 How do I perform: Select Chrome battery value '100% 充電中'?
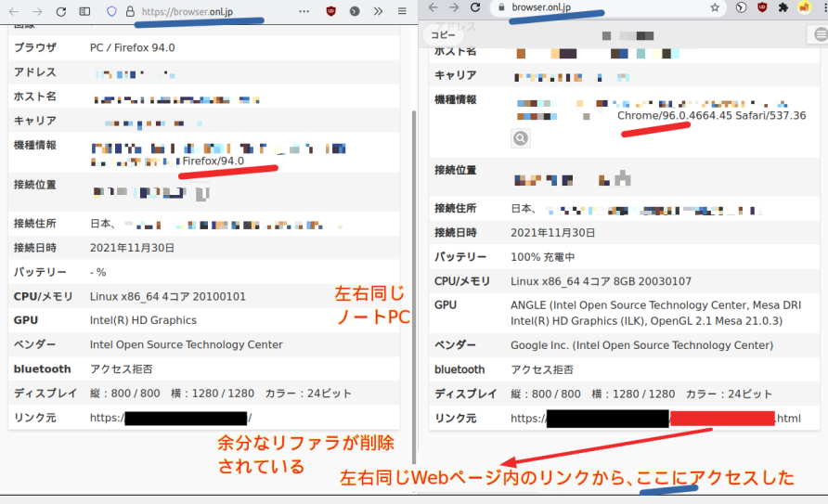[x=543, y=257]
